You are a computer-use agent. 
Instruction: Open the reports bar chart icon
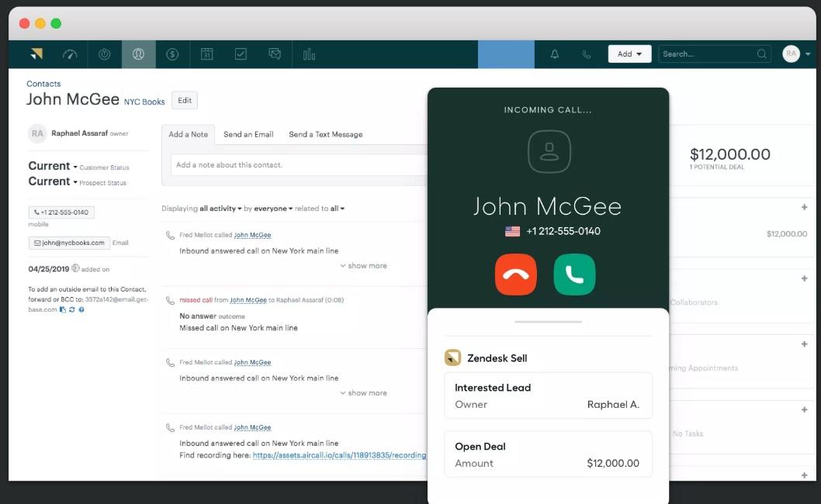[309, 54]
